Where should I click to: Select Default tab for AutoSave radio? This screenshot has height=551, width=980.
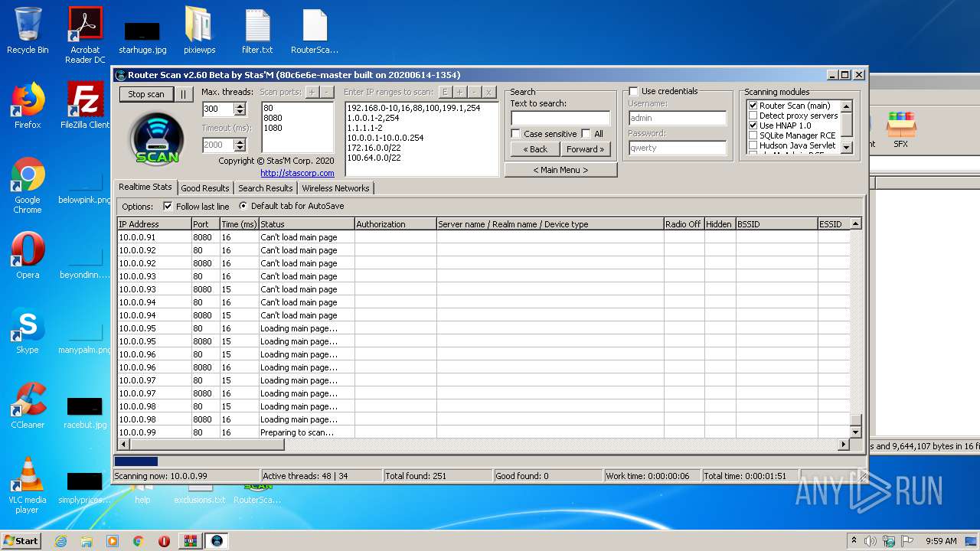coord(243,207)
